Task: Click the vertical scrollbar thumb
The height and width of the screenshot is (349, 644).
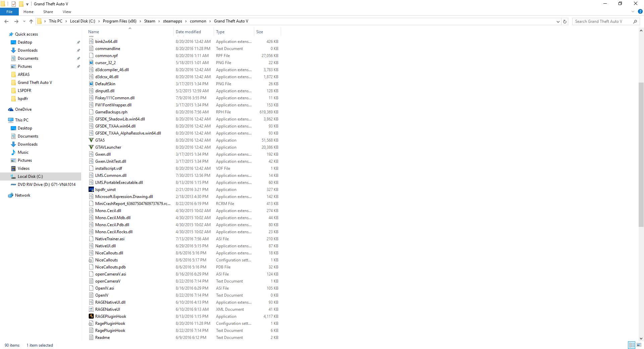Action: point(641,154)
